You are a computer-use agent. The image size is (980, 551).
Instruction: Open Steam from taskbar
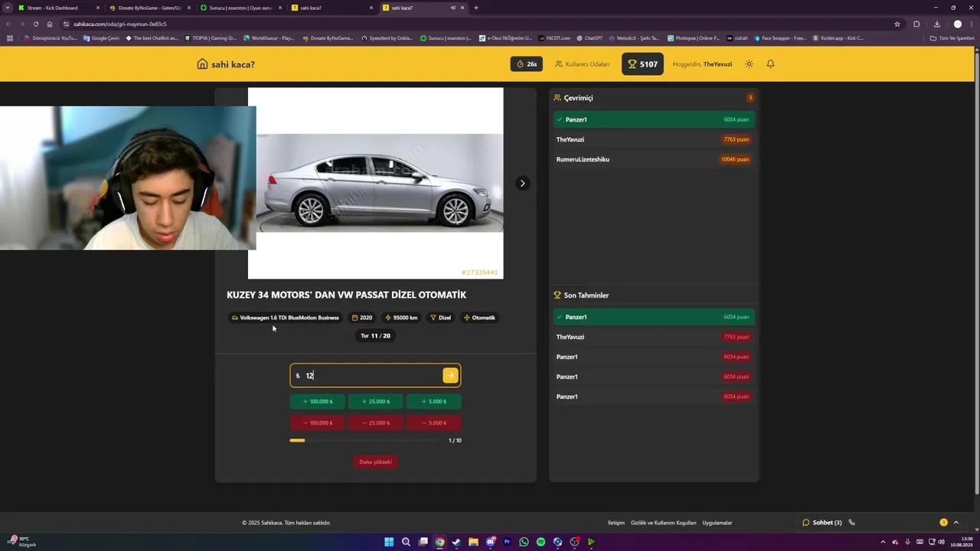[x=456, y=542]
